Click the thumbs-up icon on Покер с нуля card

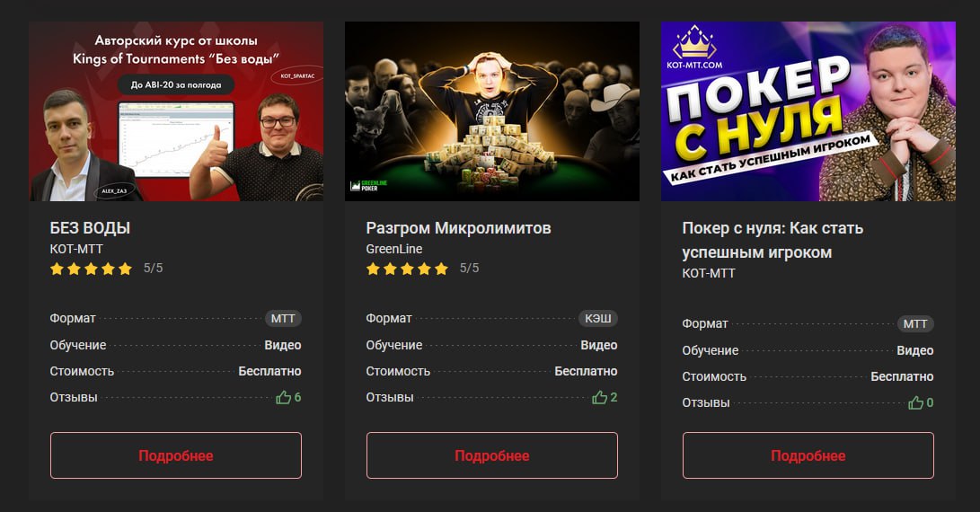click(x=915, y=402)
